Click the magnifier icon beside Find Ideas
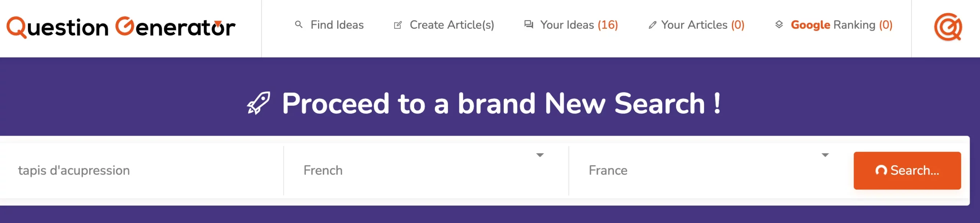 point(299,25)
